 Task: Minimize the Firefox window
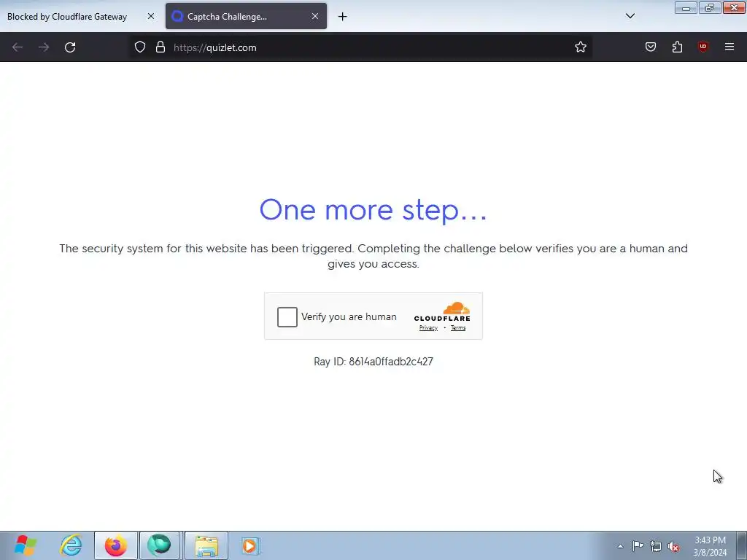click(686, 8)
